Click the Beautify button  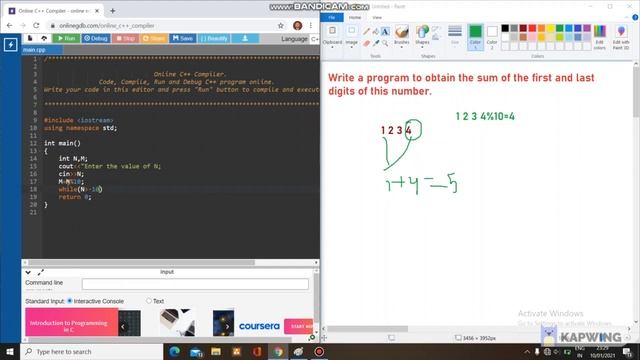[x=214, y=38]
